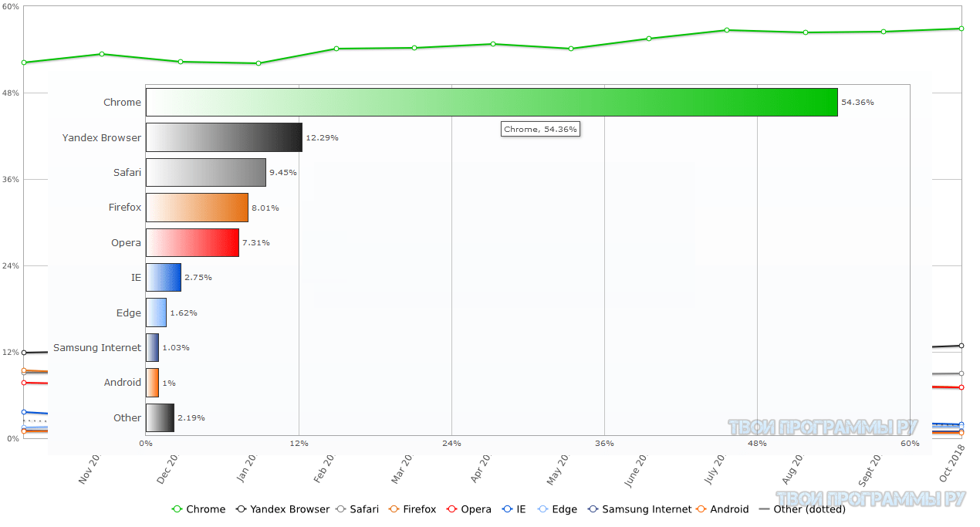Select the Other bar in the chart
Image resolution: width=980 pixels, height=527 pixels.
click(160, 417)
